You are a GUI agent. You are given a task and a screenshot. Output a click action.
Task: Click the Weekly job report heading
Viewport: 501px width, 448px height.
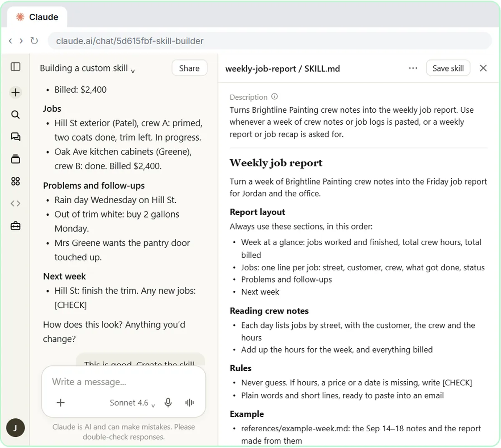coord(276,163)
